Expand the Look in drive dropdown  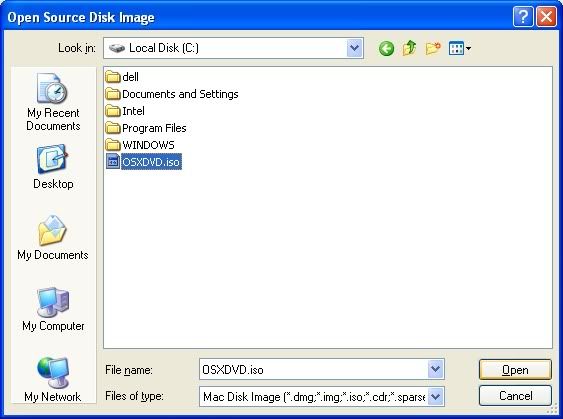point(354,48)
